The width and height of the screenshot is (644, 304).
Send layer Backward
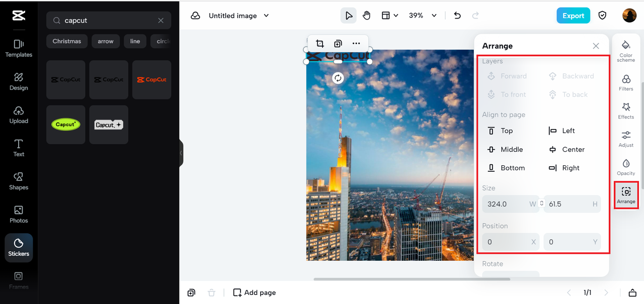pos(571,76)
